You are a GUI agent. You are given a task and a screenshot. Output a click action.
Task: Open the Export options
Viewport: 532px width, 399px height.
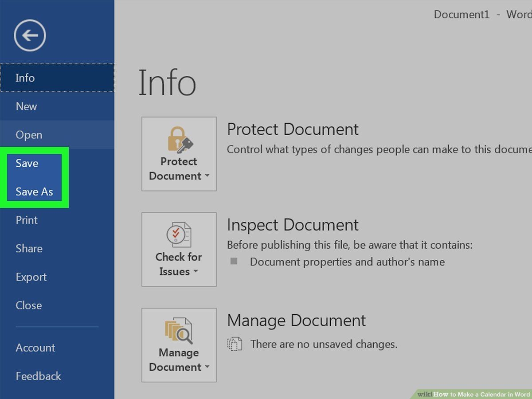point(57,277)
